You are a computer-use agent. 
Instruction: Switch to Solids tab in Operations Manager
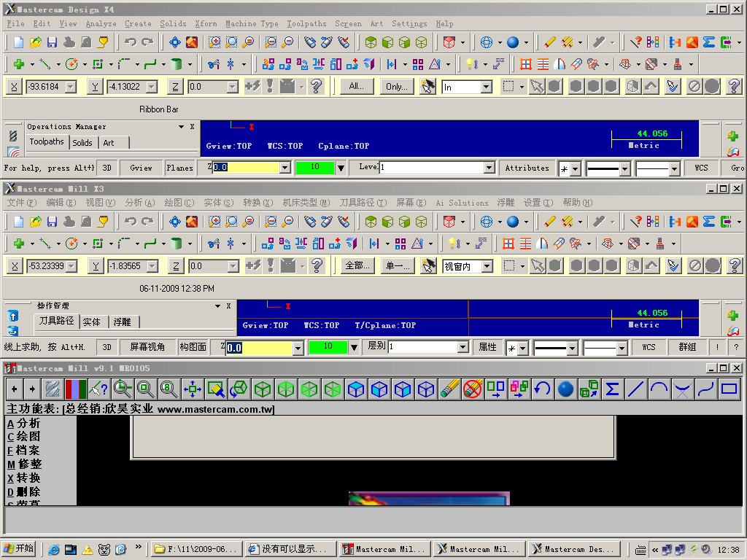[x=82, y=142]
